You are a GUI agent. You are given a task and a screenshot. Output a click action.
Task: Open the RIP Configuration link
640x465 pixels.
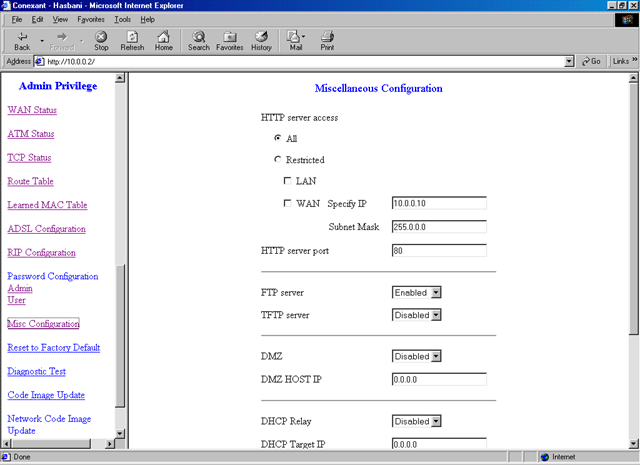41,252
